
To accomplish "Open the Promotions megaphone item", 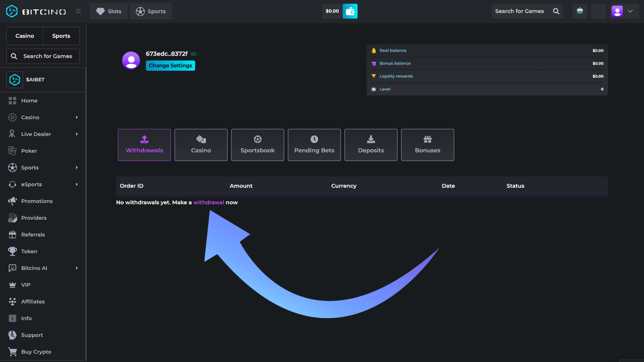I will 37,201.
